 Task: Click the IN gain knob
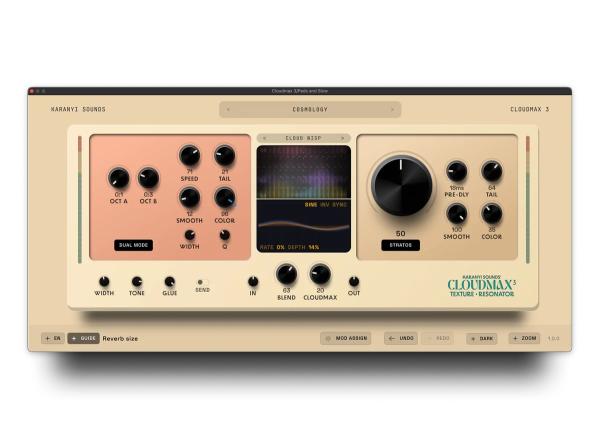253,282
